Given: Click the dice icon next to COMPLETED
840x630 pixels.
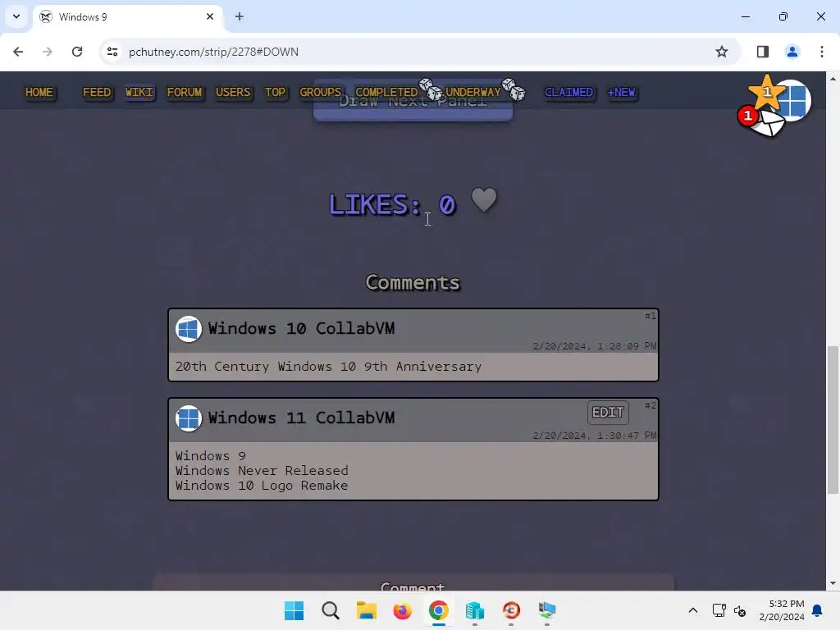Looking at the screenshot, I should (430, 89).
